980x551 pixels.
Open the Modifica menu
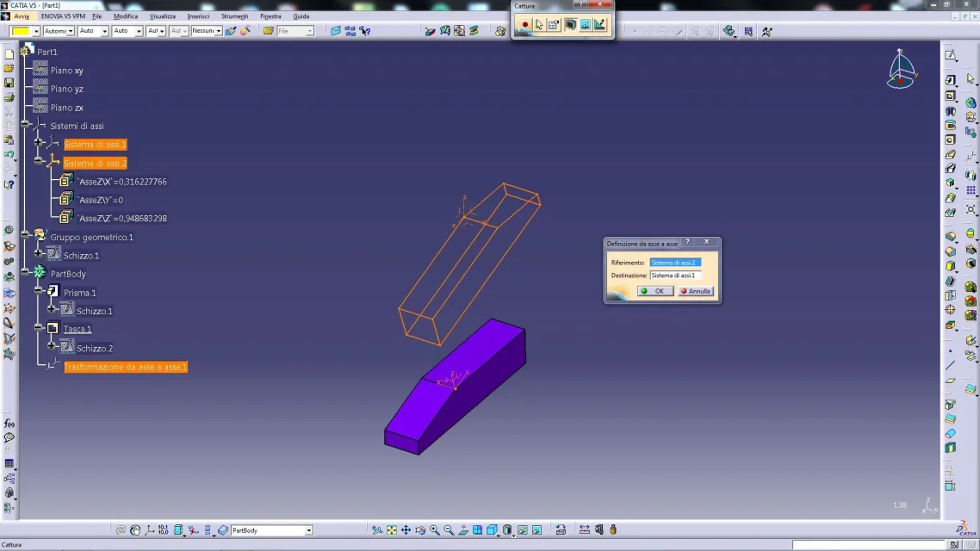pyautogui.click(x=126, y=16)
